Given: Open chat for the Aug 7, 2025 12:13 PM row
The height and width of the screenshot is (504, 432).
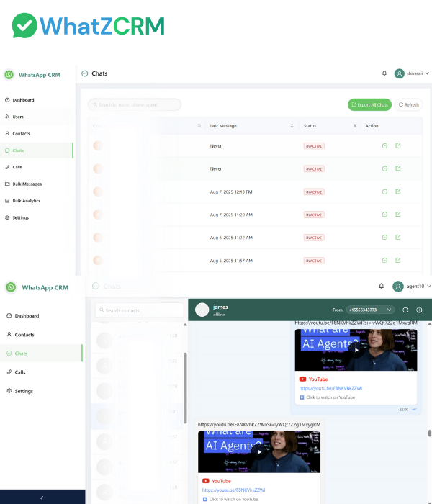Looking at the screenshot, I should tap(384, 192).
